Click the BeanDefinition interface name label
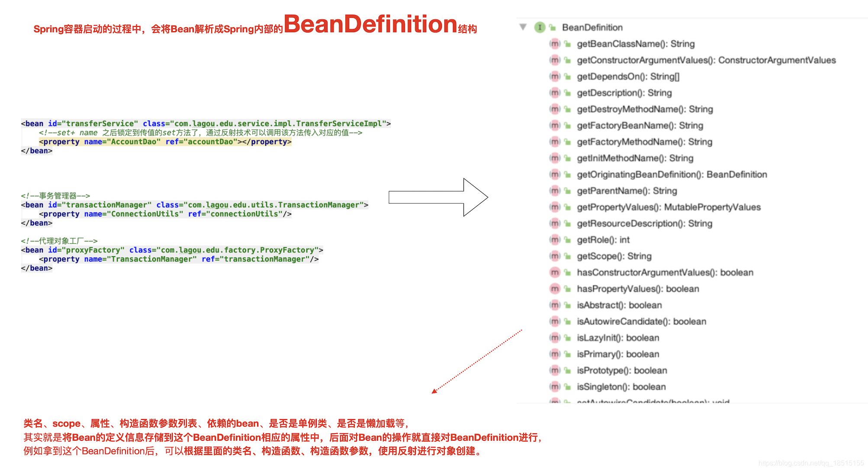Viewport: 868px width, 471px height. pyautogui.click(x=592, y=27)
